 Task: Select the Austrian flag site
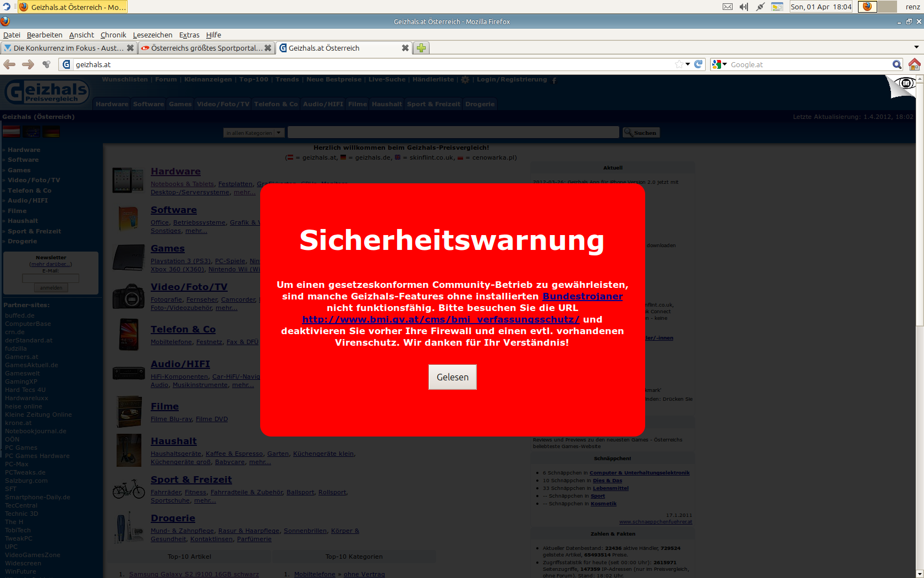pos(11,132)
